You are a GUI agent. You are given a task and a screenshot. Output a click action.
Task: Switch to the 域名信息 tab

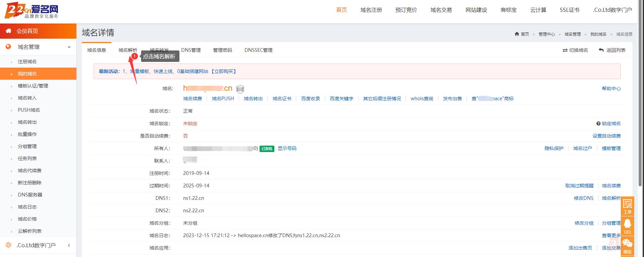click(x=97, y=50)
